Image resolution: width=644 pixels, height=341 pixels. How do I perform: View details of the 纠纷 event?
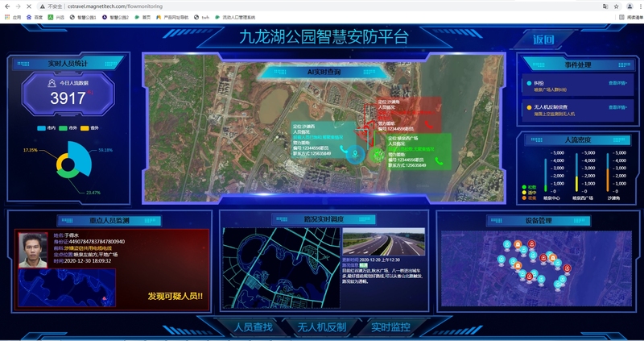(x=617, y=83)
